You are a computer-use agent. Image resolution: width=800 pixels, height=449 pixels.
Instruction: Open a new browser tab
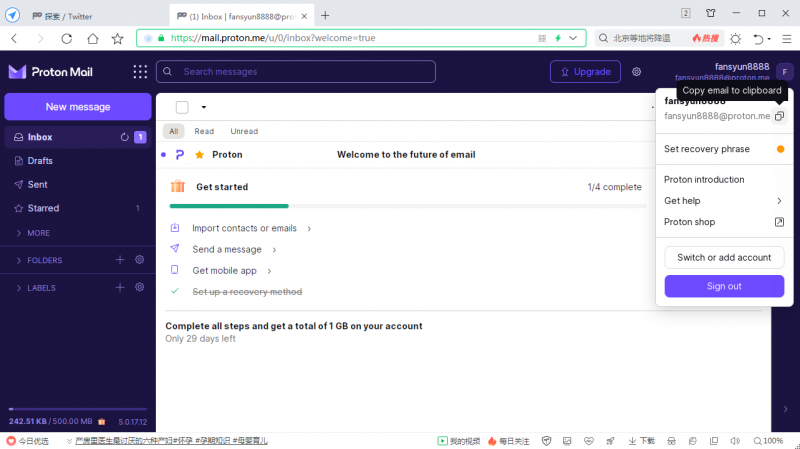(x=325, y=16)
